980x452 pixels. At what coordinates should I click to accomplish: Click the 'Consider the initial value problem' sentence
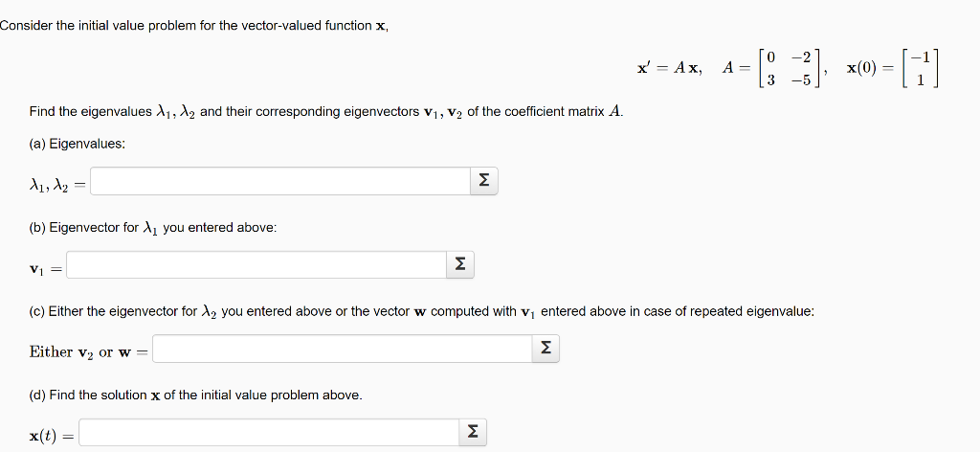click(194, 25)
